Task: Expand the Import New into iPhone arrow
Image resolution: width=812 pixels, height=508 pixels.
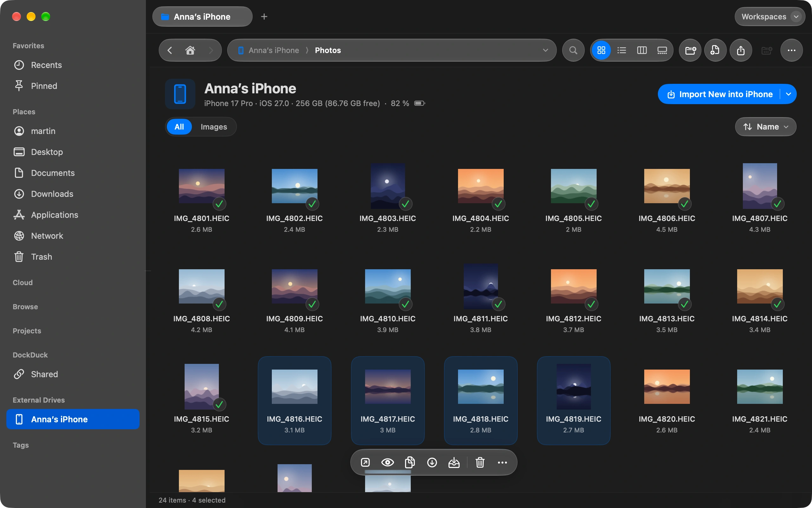Action: point(789,94)
